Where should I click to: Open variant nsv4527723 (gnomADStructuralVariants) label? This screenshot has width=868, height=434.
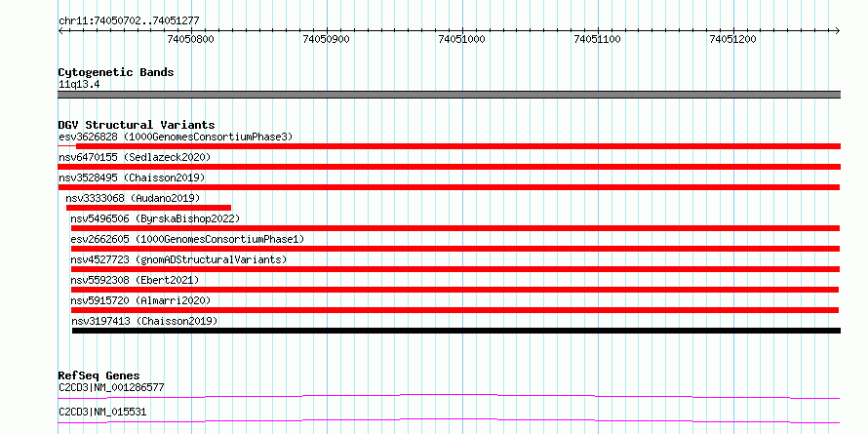[179, 259]
